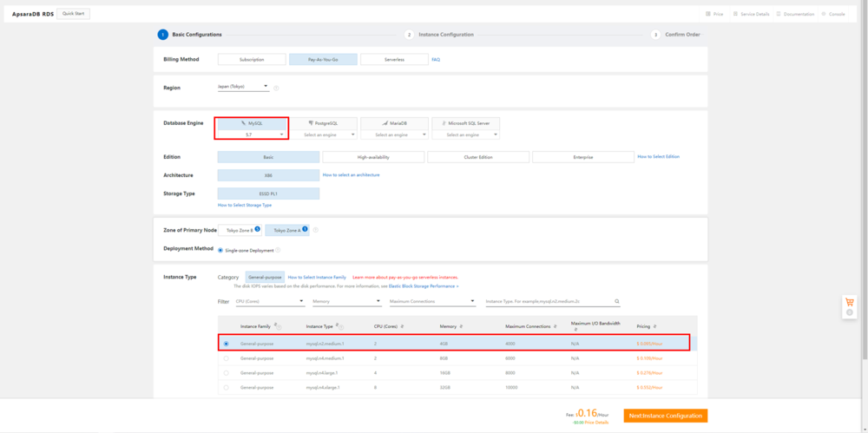Open the Region dropdown showing Japan (Tokyo)
868x433 pixels.
243,87
